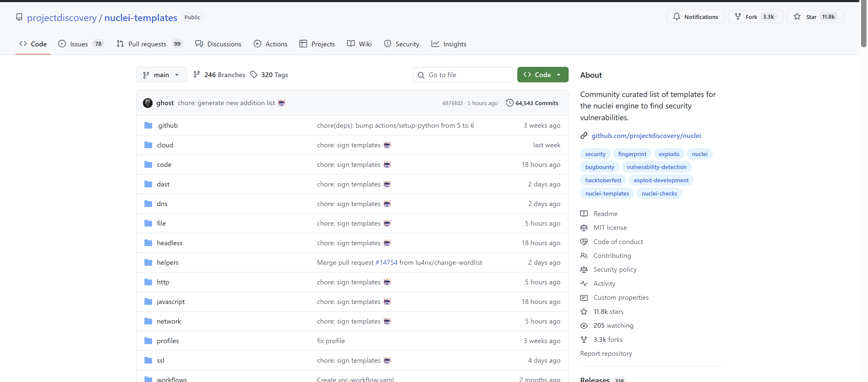Select the nuclei-checks topic tag
This screenshot has width=868, height=382.
[659, 193]
